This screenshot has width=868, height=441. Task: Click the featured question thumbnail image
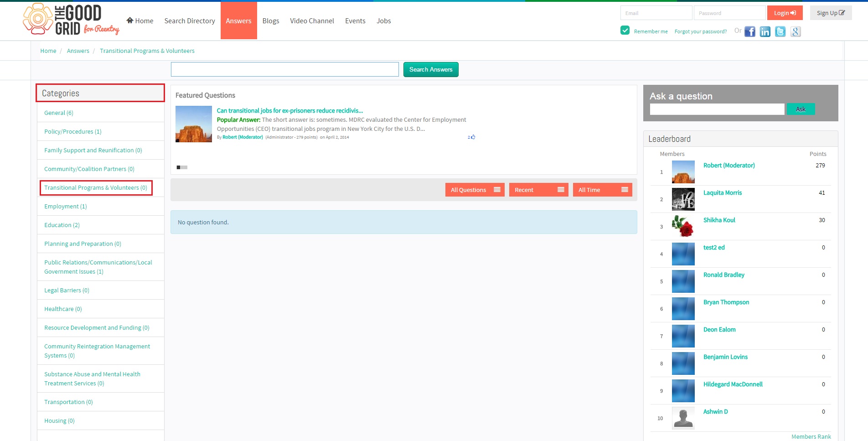click(194, 124)
